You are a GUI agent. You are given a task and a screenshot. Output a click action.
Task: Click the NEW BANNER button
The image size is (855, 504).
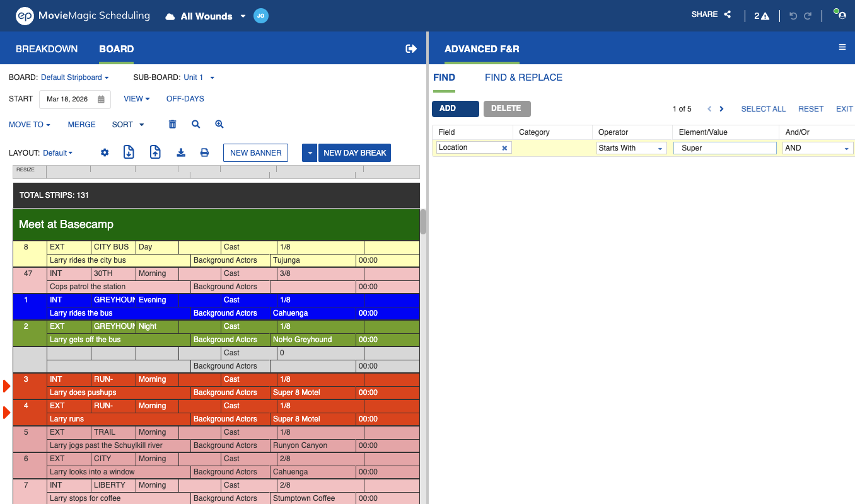point(255,153)
